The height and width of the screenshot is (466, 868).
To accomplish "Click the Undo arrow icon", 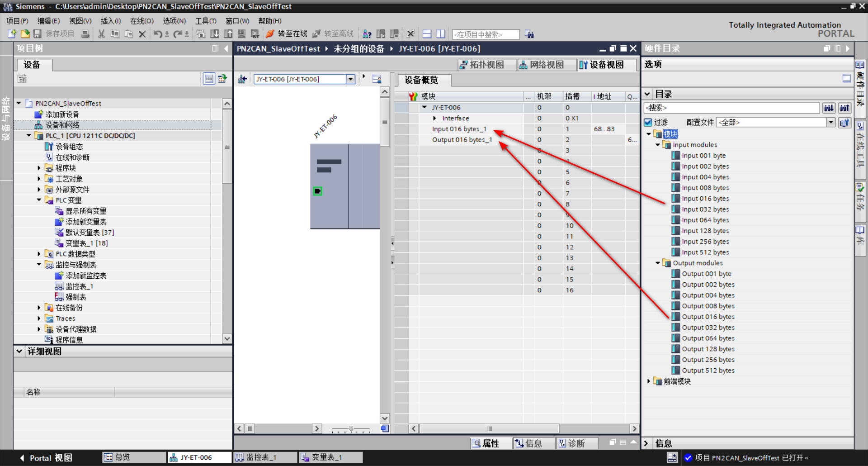I will pyautogui.click(x=157, y=34).
